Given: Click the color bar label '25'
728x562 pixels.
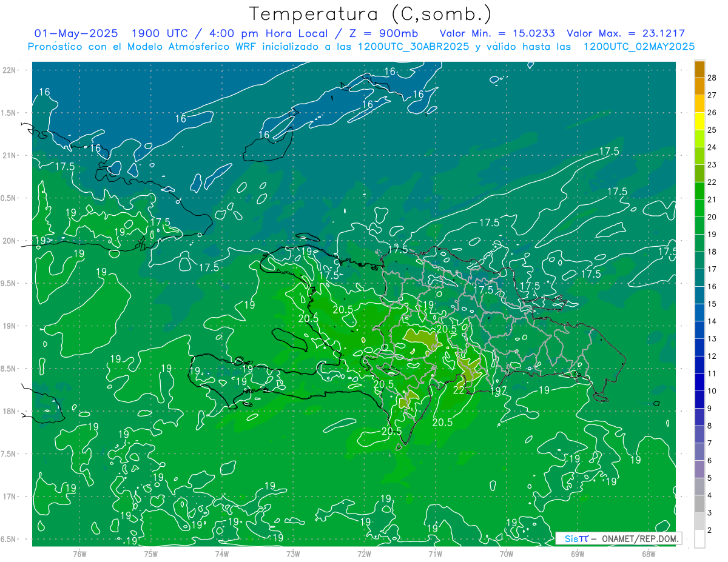Looking at the screenshot, I should click(712, 130).
